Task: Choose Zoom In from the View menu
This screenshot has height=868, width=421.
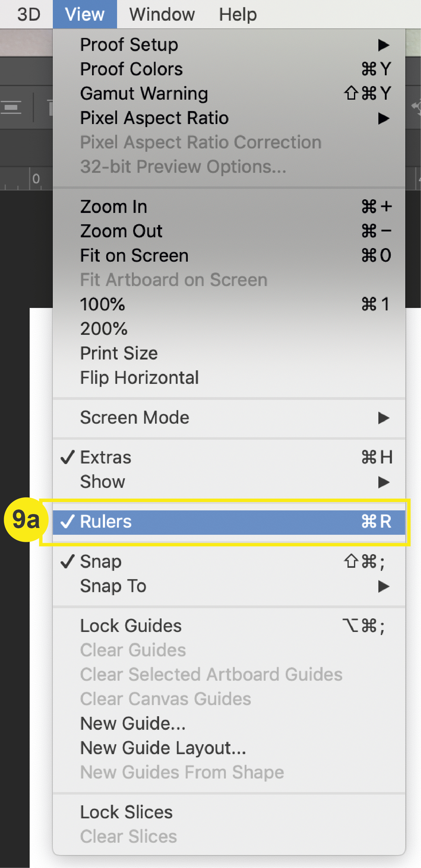Action: [113, 206]
